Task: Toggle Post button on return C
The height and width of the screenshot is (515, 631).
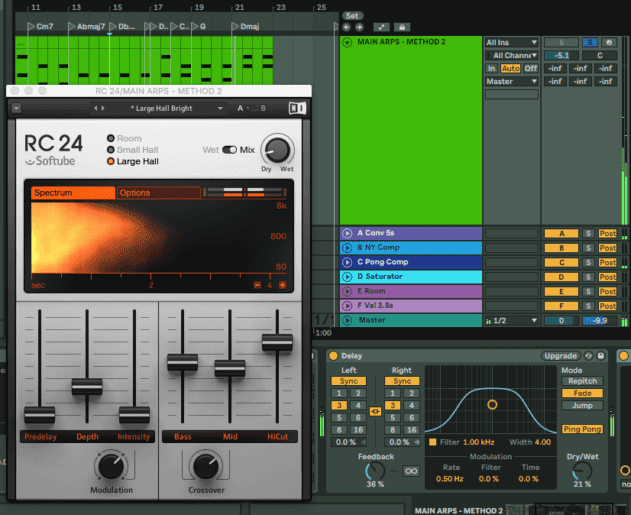Action: 607,262
